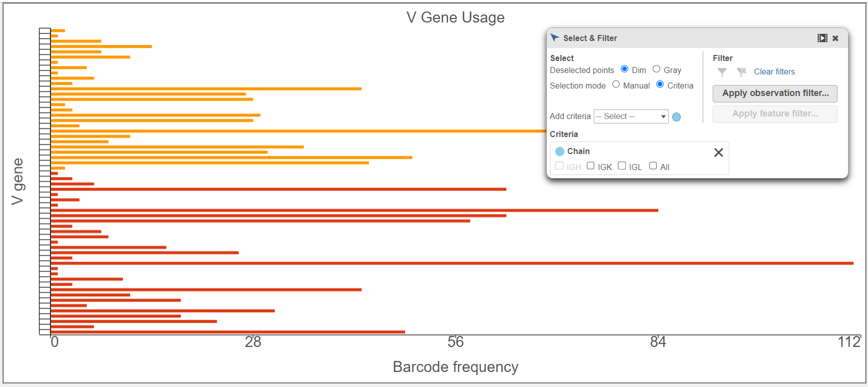Select Gray for deselected points
The width and height of the screenshot is (868, 387).
656,69
